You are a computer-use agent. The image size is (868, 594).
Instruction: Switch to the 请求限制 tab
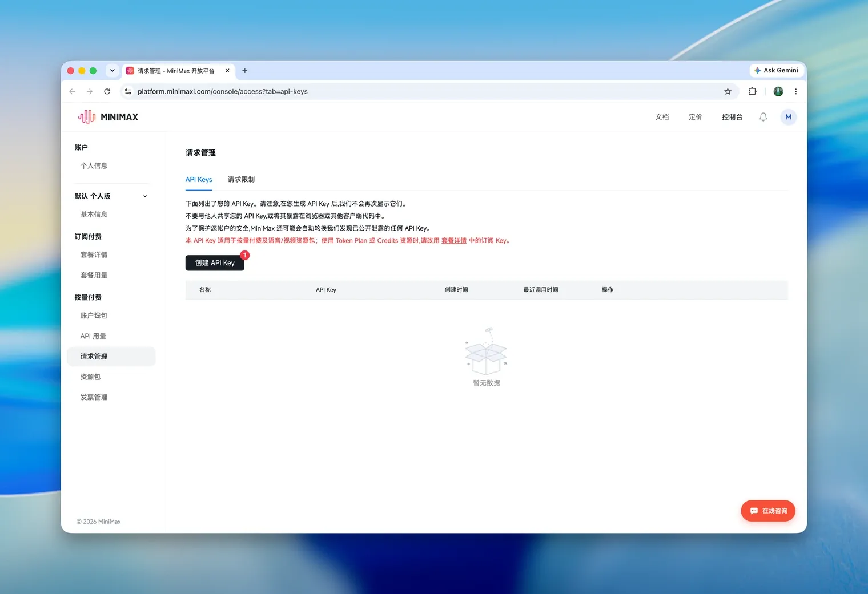point(242,180)
